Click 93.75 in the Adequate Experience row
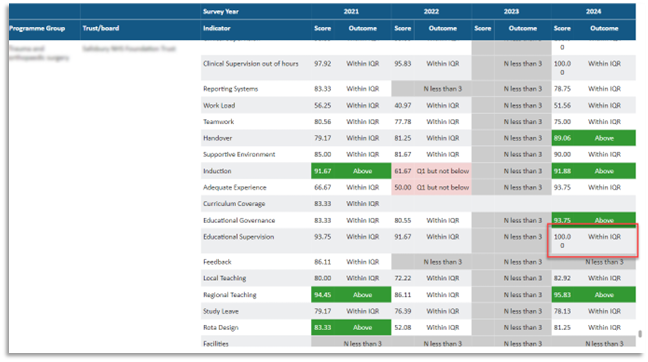Screen dimensions: 648x362 click(x=562, y=188)
